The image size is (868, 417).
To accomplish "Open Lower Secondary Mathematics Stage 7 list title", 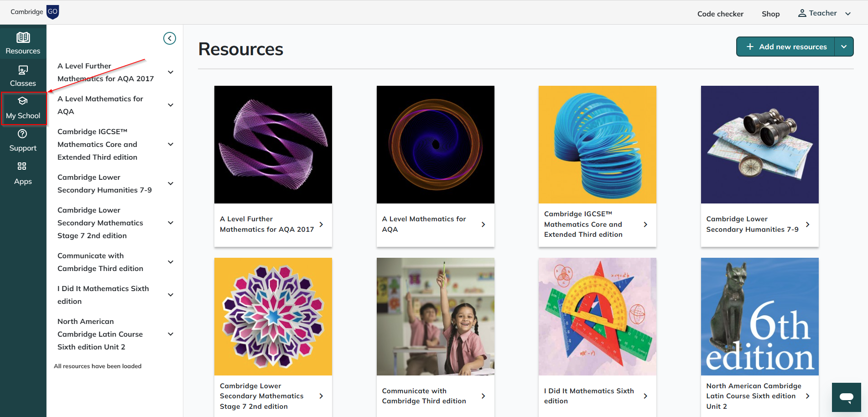I will pos(100,223).
